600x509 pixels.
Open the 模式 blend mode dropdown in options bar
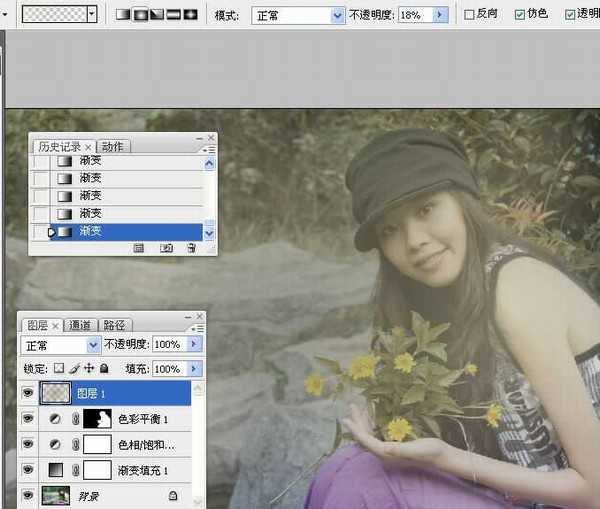pyautogui.click(x=337, y=16)
